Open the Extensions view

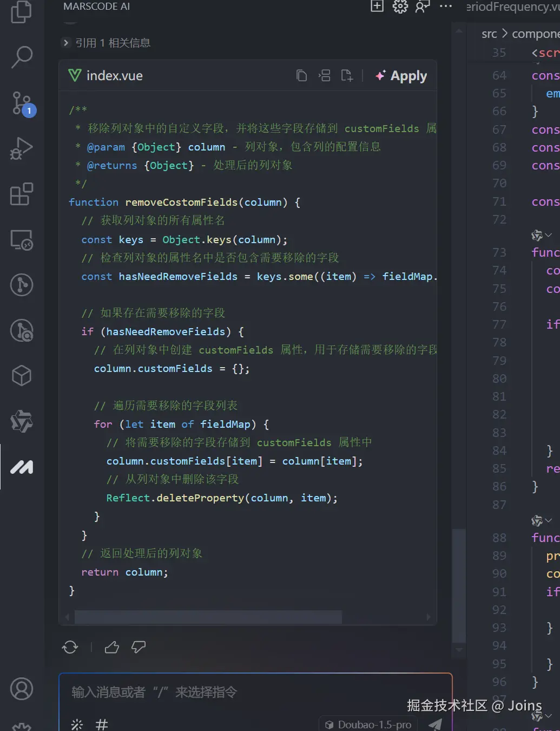tap(22, 194)
